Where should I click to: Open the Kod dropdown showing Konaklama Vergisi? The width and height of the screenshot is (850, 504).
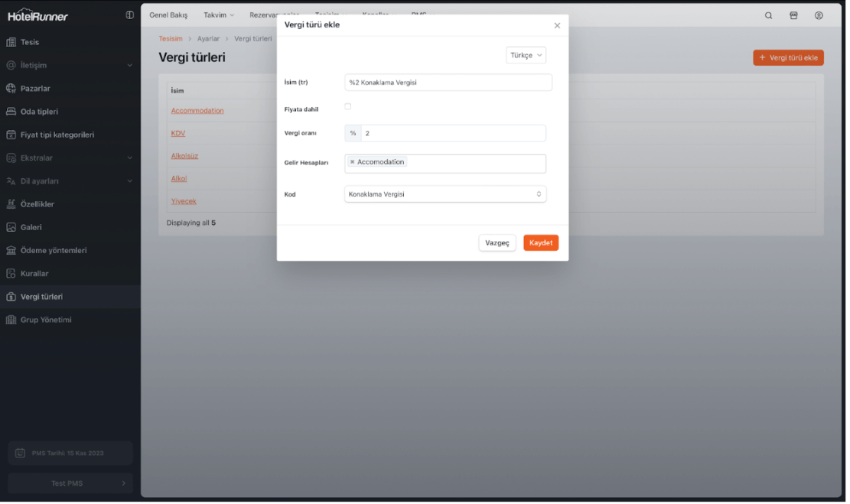point(445,194)
